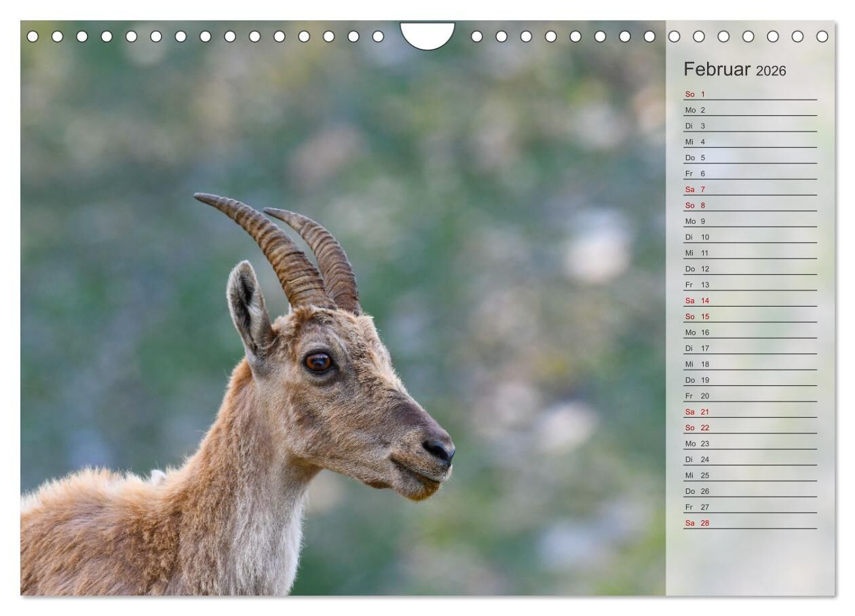Click the So 8 date row
The height and width of the screenshot is (616, 855).
[x=750, y=205]
